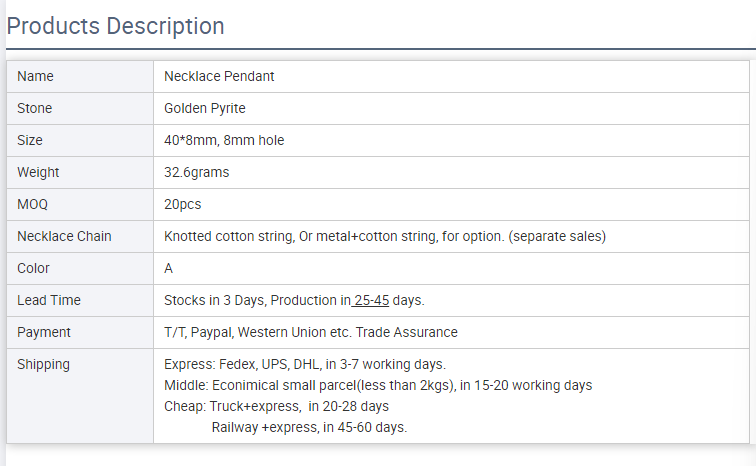Click the Golden Pyrite value
Viewport: 756px width, 466px height.
205,108
